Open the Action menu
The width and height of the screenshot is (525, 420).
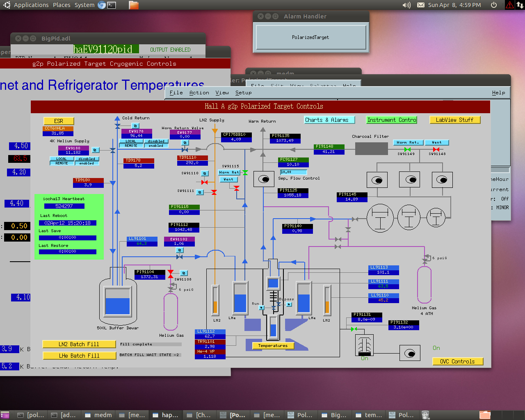click(199, 93)
